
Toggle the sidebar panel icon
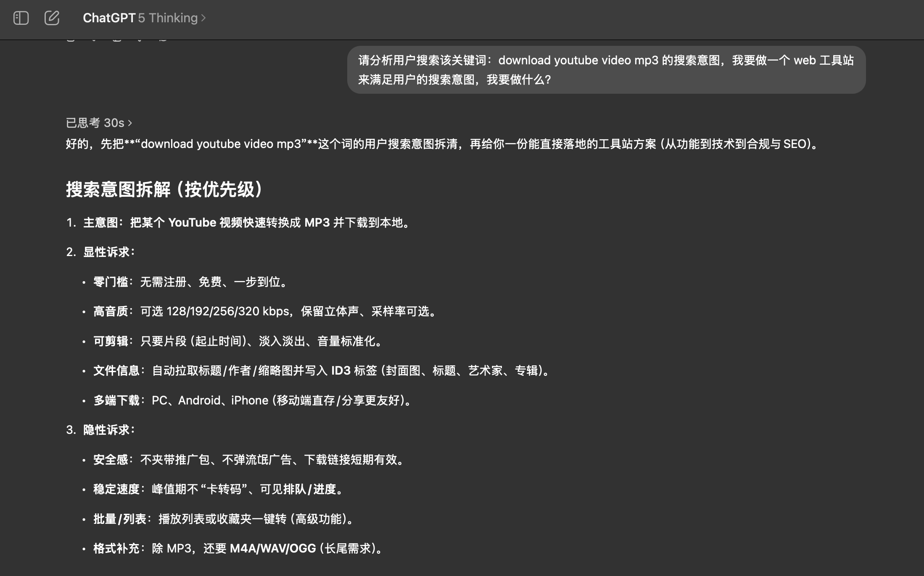point(21,18)
